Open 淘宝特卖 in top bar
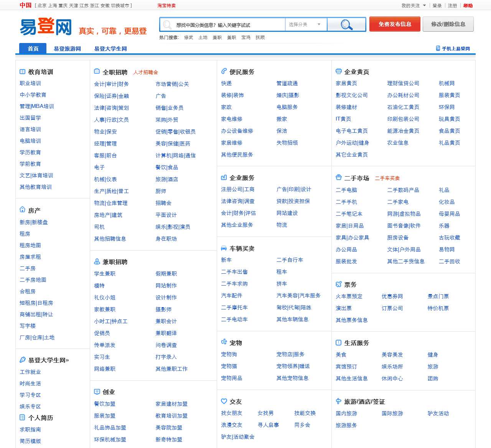This screenshot has height=448, width=491. (x=166, y=6)
